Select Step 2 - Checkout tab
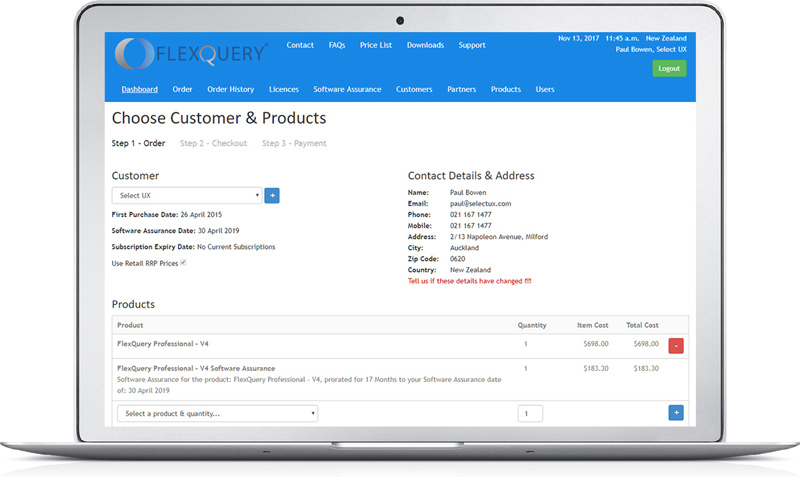Image resolution: width=800 pixels, height=477 pixels. click(x=213, y=143)
